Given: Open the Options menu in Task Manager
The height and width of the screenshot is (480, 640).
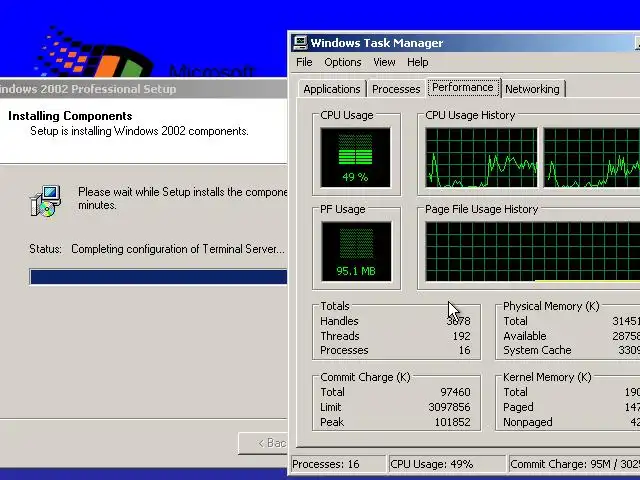Looking at the screenshot, I should (343, 62).
